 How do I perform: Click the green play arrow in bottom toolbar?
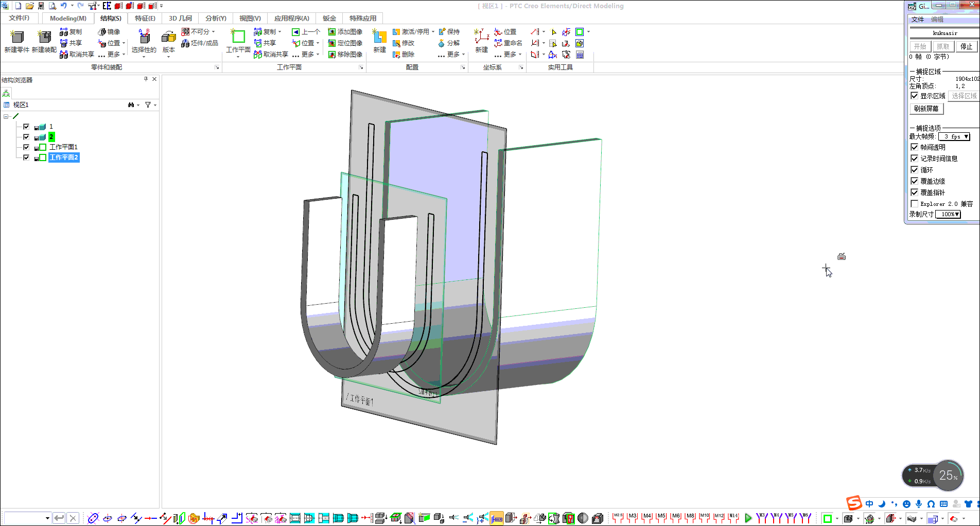[x=748, y=518]
